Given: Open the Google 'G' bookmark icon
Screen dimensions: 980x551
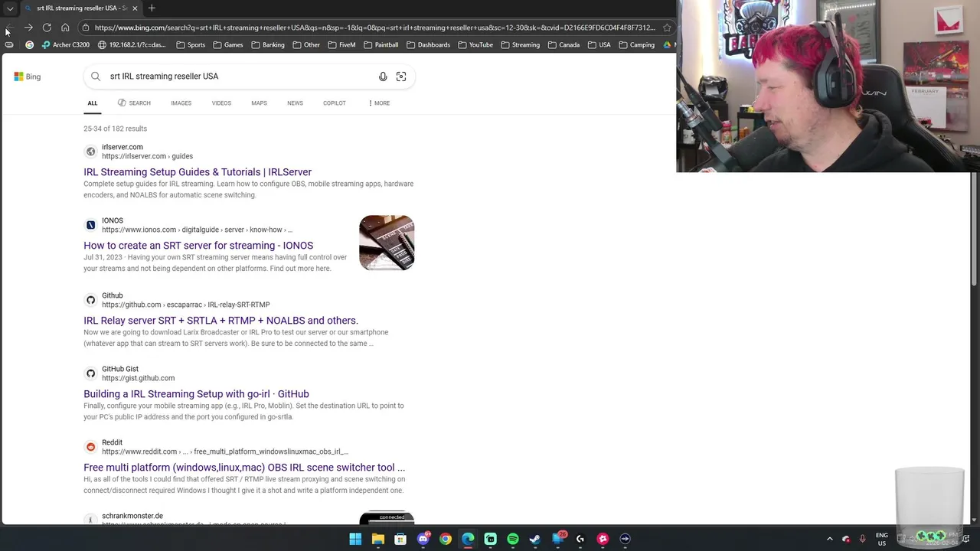Looking at the screenshot, I should pos(29,44).
